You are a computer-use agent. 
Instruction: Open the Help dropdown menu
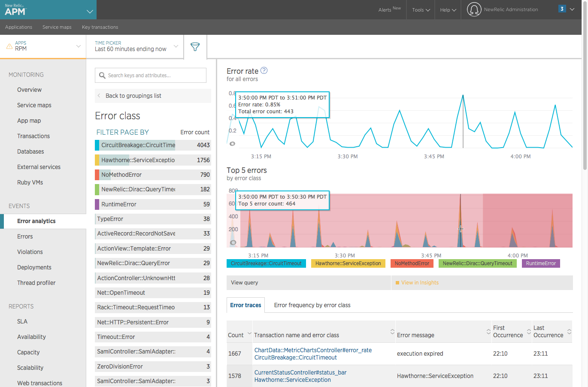tap(448, 10)
